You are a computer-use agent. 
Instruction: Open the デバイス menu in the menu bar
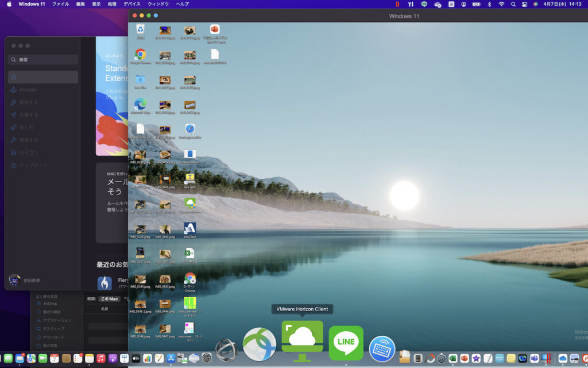click(131, 4)
